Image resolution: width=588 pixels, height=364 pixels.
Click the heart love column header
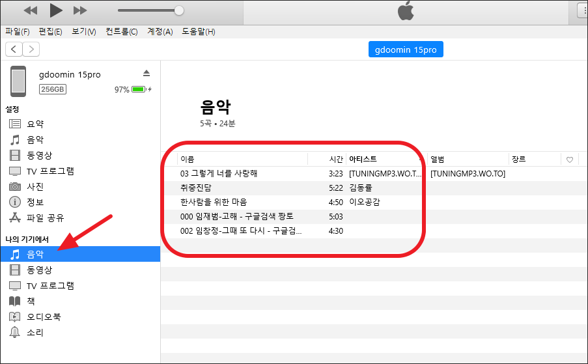(570, 160)
